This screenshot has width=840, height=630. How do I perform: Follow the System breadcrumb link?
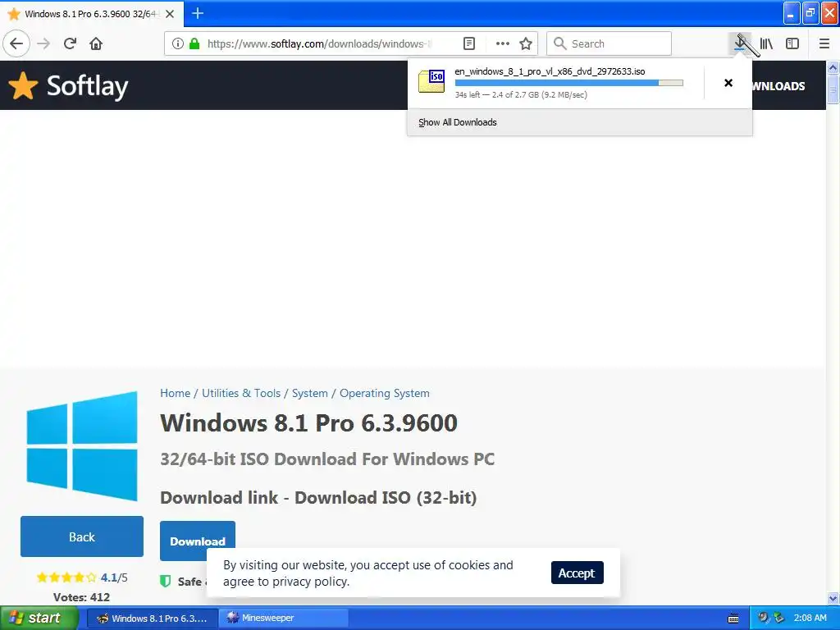[309, 393]
